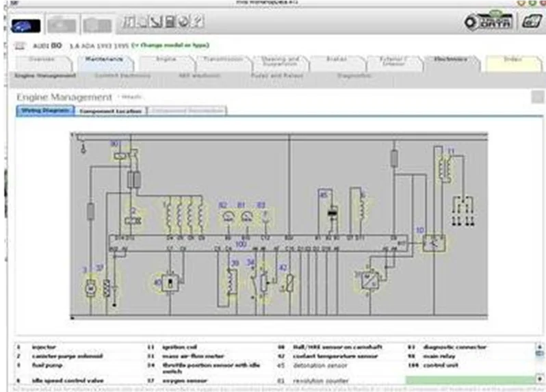The height and width of the screenshot is (392, 546).
Task: Open the Diagnostics submenu item
Action: tap(354, 75)
